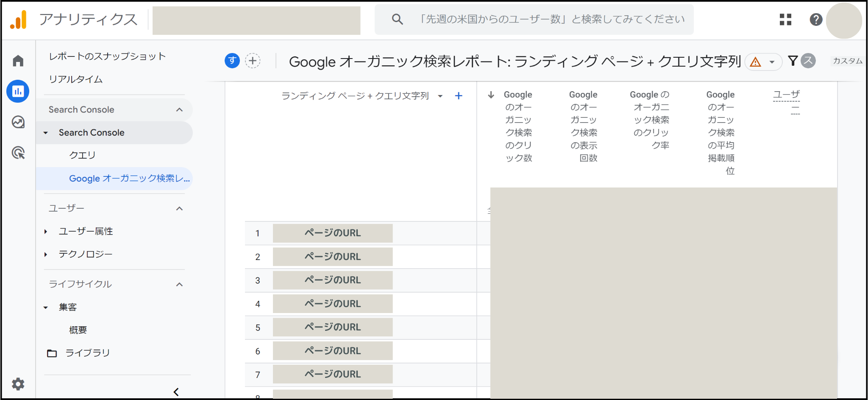The height and width of the screenshot is (400, 868).
Task: Add a comparison with the dashed plus button
Action: [253, 61]
